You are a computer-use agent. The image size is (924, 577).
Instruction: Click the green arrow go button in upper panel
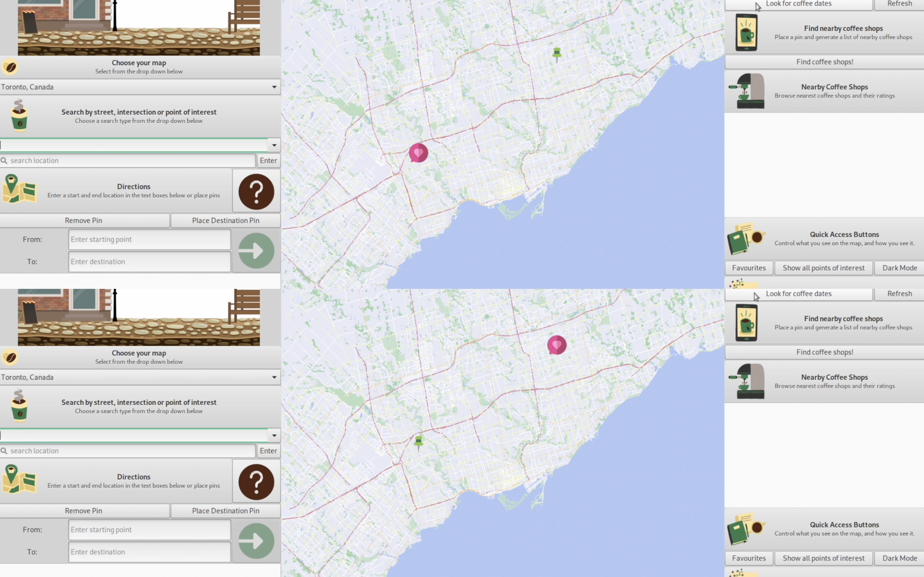coord(256,251)
